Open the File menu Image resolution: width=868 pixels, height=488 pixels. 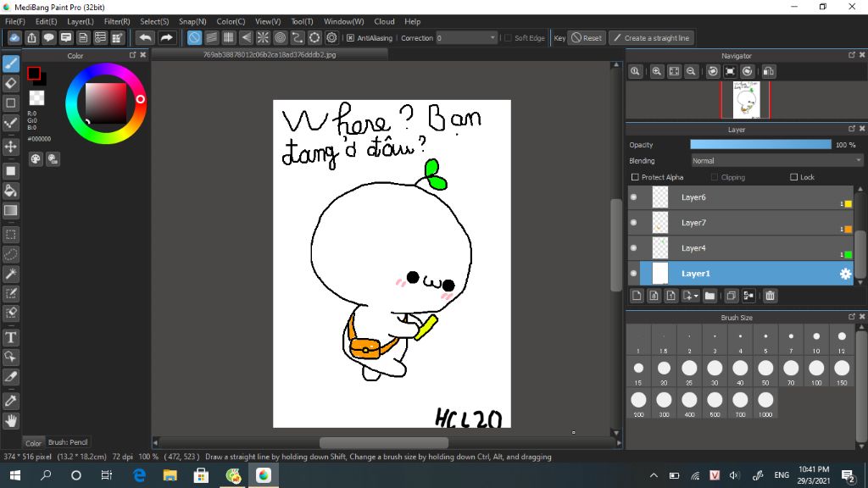(x=15, y=21)
